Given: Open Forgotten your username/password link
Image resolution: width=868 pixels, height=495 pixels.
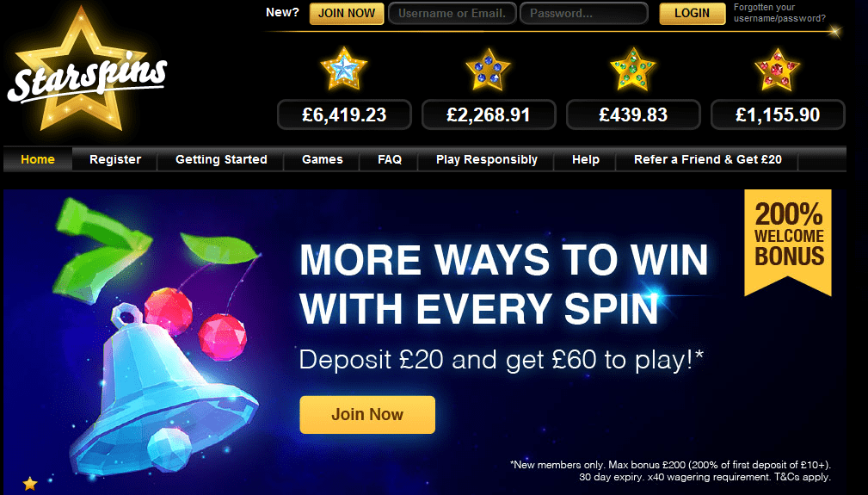Looking at the screenshot, I should [779, 13].
